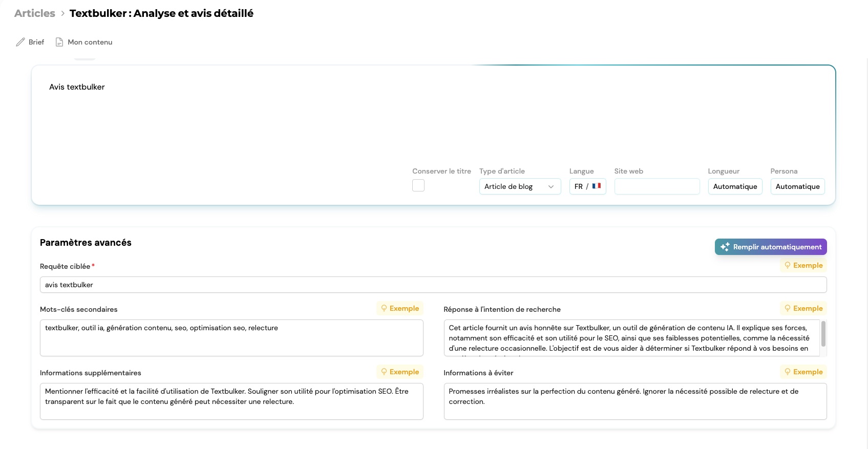Click inside the Informations supplémentaires textarea
This screenshot has width=868, height=449.
coord(231,401)
